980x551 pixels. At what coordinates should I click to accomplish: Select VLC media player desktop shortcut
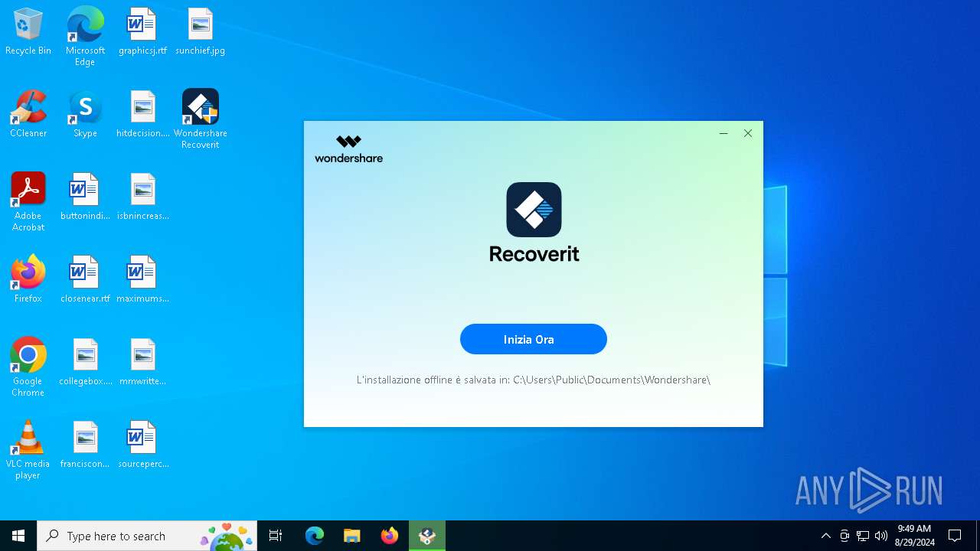pos(28,450)
